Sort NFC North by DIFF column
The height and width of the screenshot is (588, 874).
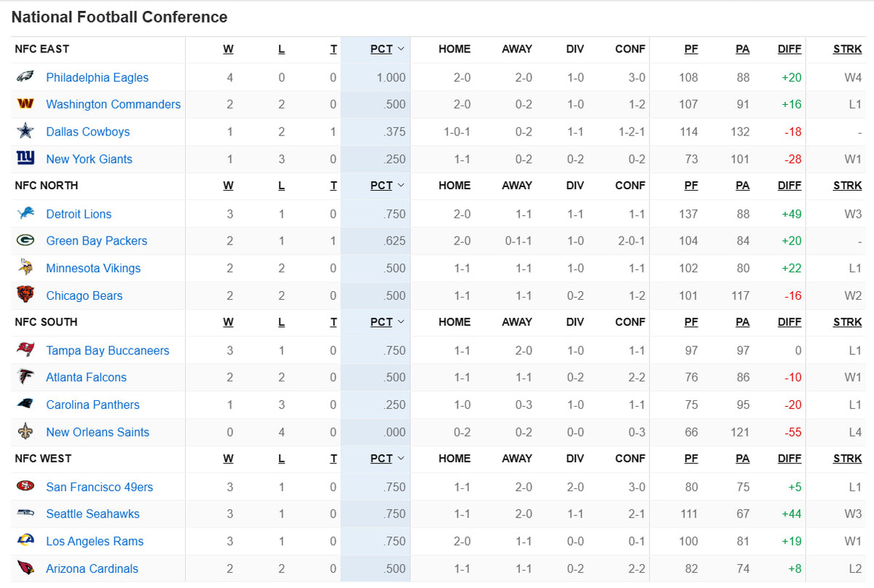point(789,186)
